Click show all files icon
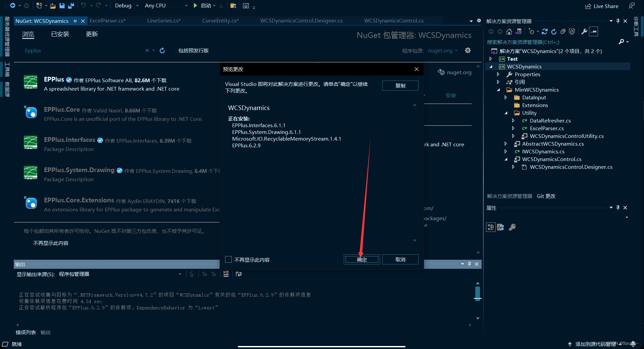This screenshot has width=644, height=349. click(572, 32)
